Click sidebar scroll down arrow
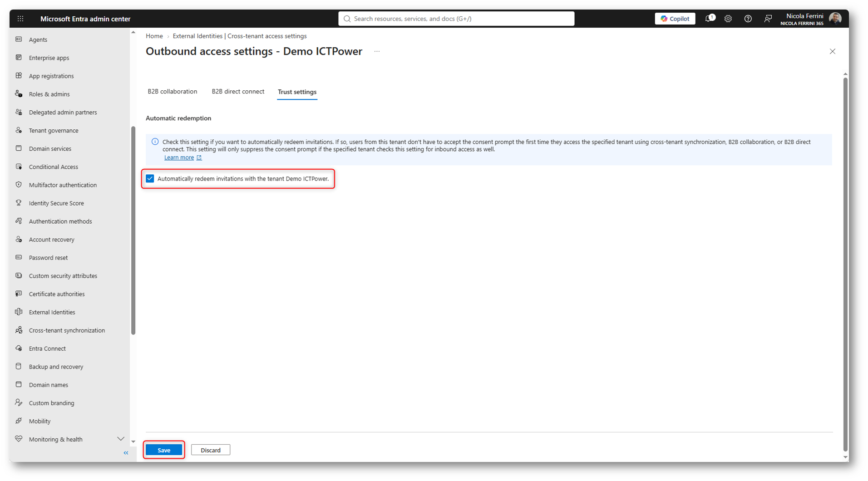This screenshot has width=868, height=481. (x=133, y=442)
